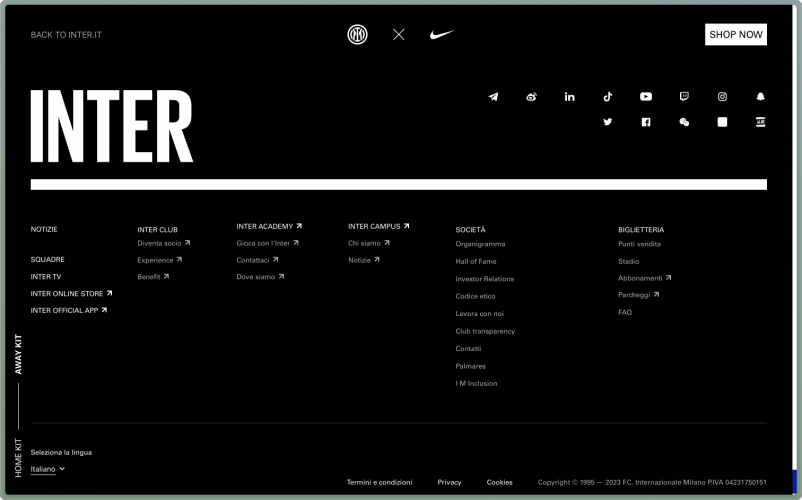Click the arrow beside Inter Online Store
The image size is (802, 500).
click(x=109, y=293)
